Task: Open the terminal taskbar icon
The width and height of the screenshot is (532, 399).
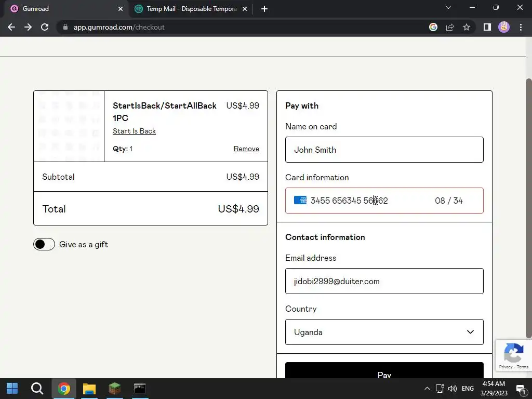Action: coord(140,389)
